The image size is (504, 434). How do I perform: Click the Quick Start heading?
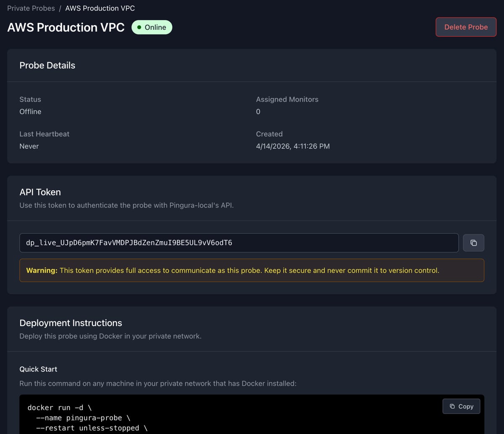[38, 369]
